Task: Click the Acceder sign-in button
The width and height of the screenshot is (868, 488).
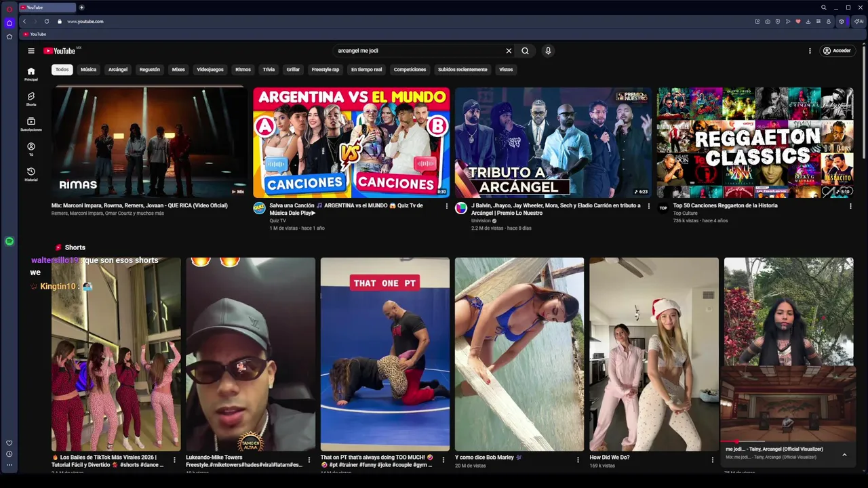Action: pos(837,51)
